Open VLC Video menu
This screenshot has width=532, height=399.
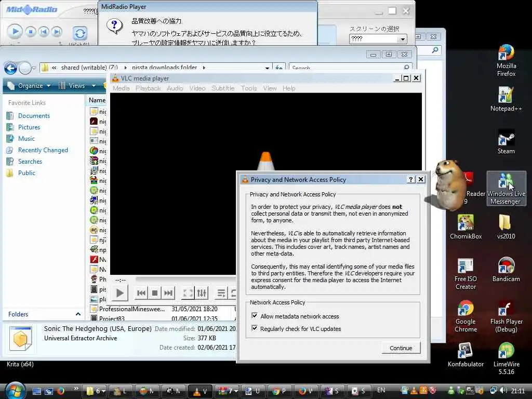[197, 88]
